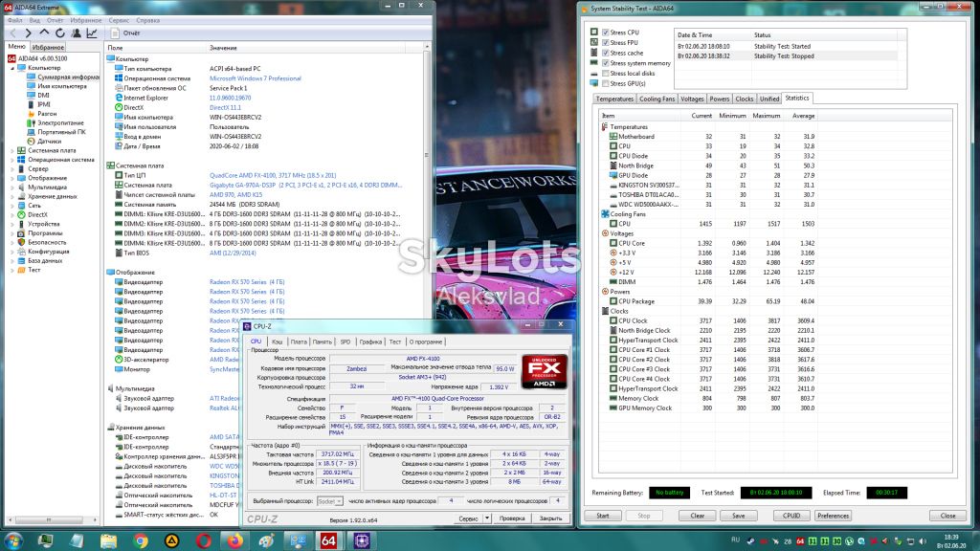Enable Stress CPU checkbox
Viewport: 980px width, 551px height.
[x=605, y=33]
